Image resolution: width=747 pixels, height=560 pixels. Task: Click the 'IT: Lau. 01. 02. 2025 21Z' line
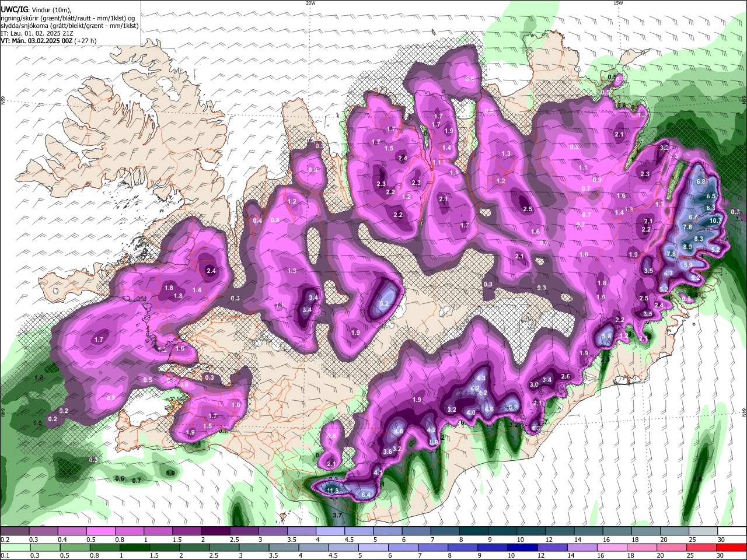tap(37, 33)
